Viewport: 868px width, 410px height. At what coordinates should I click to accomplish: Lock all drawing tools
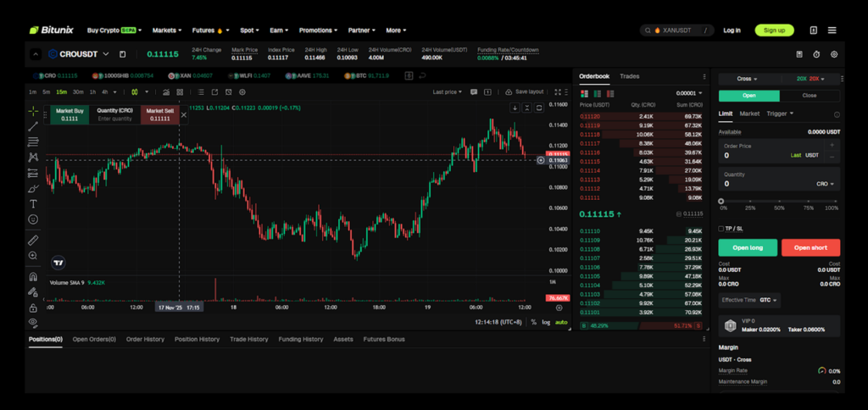33,307
